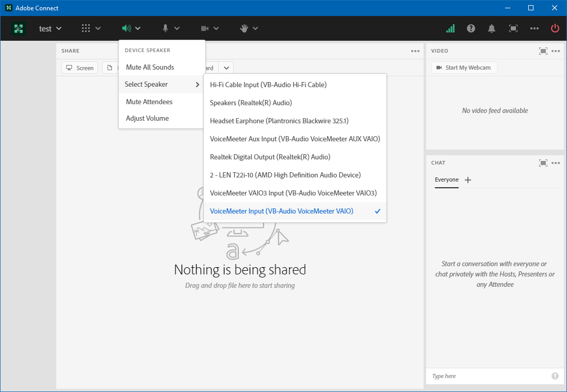Select Hi-Fi Cable Input speaker
The height and width of the screenshot is (392, 567).
[x=295, y=85]
